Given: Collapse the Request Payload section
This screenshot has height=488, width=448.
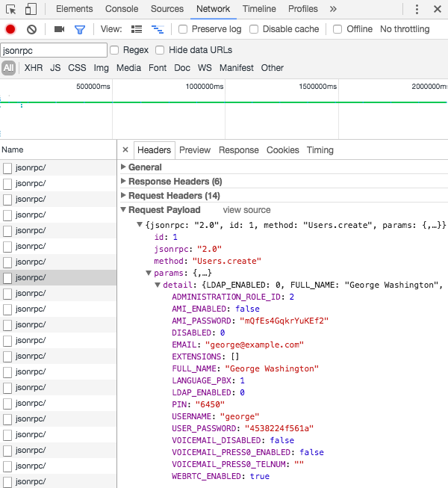Looking at the screenshot, I should pos(123,209).
